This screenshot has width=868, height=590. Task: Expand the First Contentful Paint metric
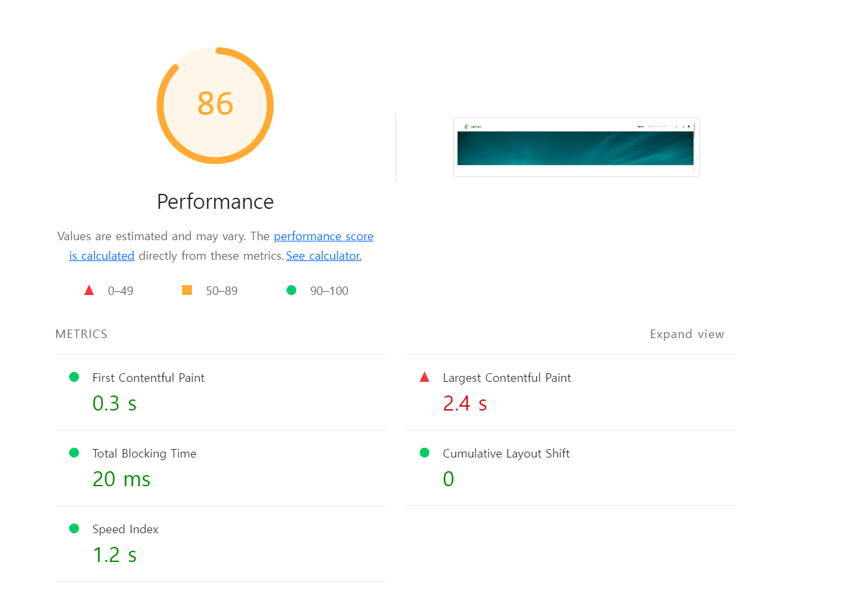pos(221,393)
